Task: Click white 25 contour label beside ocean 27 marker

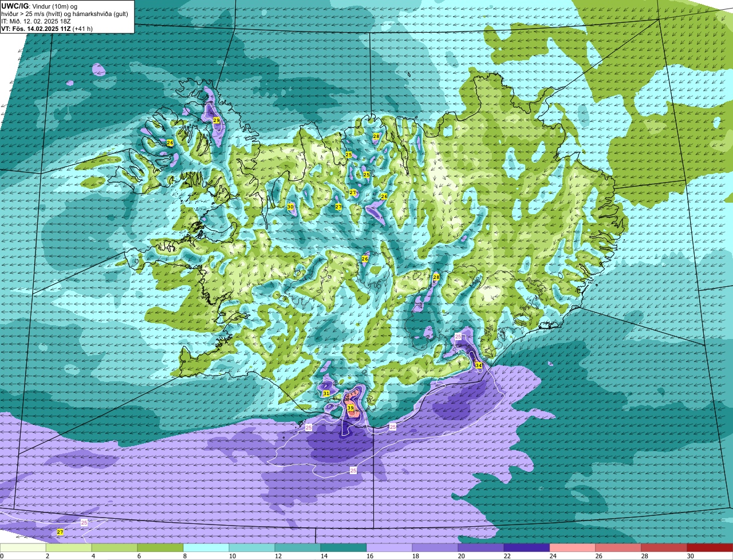Action: pos(84,523)
